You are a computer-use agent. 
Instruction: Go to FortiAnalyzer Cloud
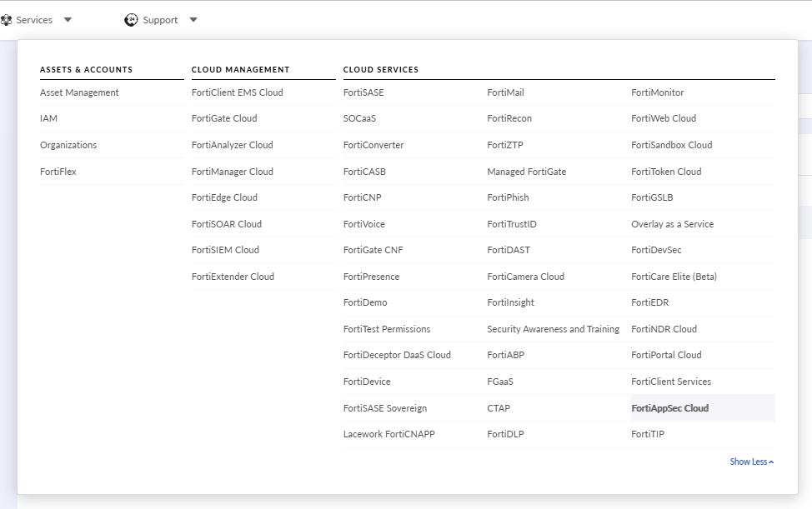pos(232,145)
